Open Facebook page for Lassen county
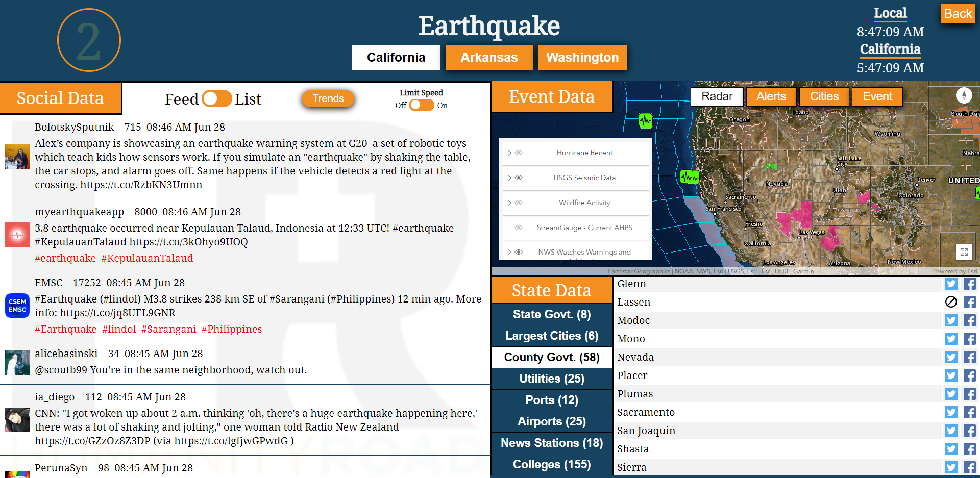 click(970, 302)
